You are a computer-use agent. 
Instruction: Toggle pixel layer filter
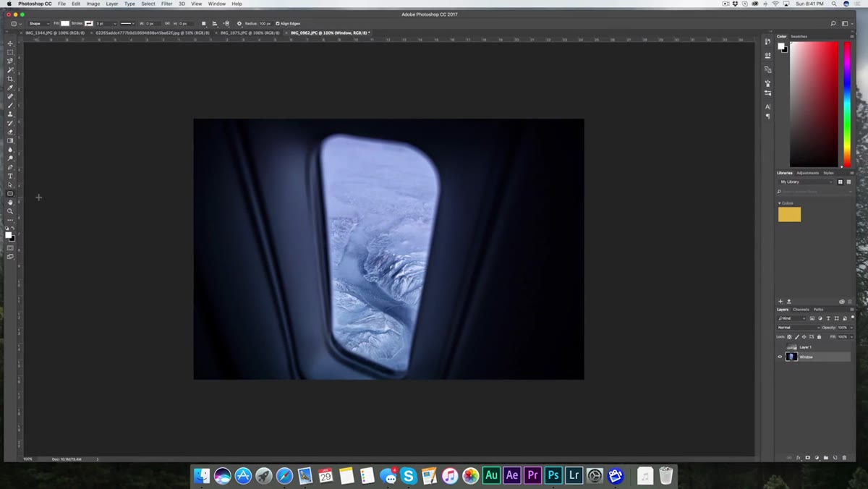pyautogui.click(x=812, y=318)
